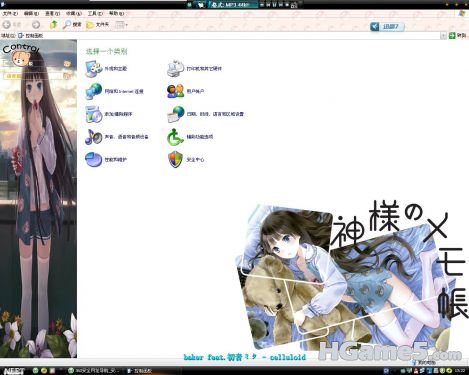Click into the address bar field
The width and height of the screenshot is (469, 375).
pyautogui.click(x=229, y=36)
